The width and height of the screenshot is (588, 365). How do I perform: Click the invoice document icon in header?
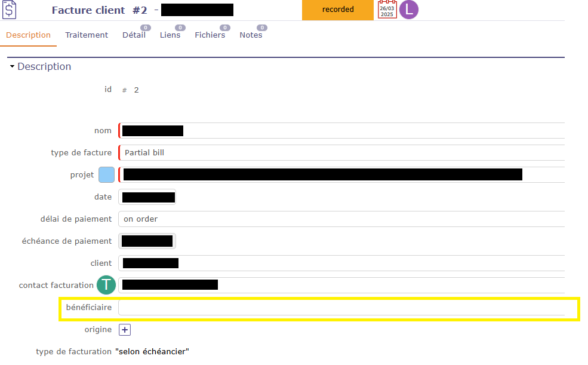click(x=10, y=10)
